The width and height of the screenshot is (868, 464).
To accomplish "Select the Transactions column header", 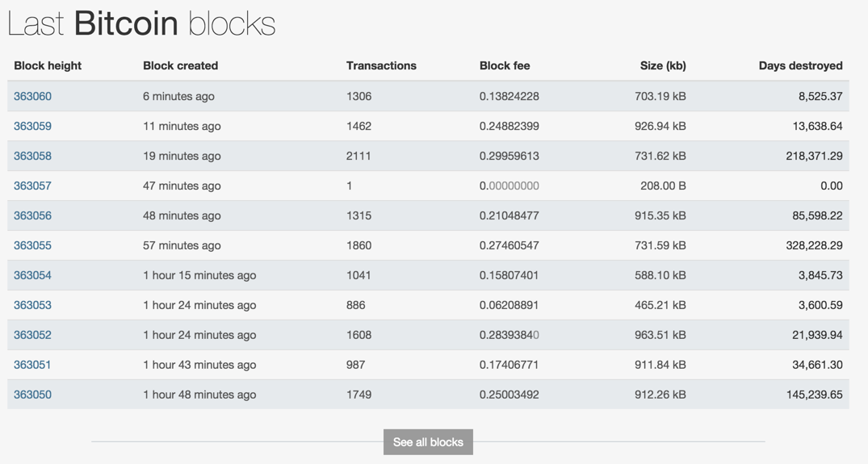I will point(381,66).
